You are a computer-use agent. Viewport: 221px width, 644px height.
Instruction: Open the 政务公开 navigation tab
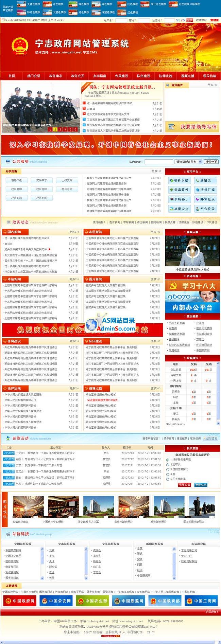[x=78, y=76]
